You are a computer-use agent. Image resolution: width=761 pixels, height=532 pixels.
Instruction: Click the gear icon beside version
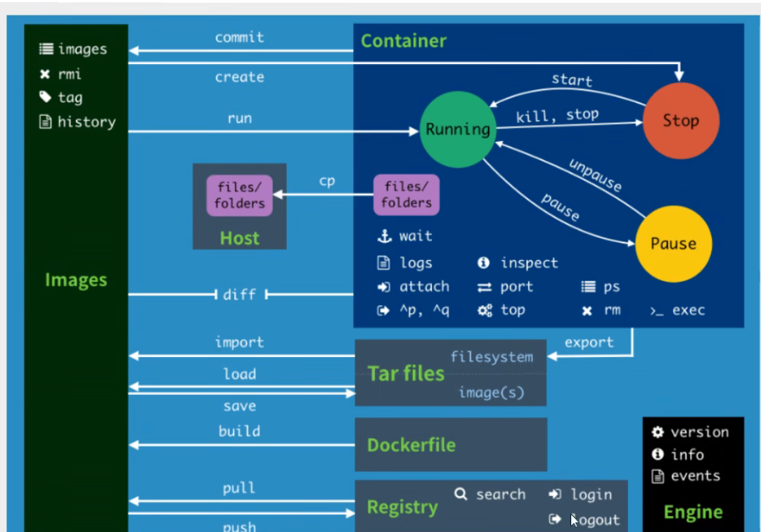[x=658, y=432]
